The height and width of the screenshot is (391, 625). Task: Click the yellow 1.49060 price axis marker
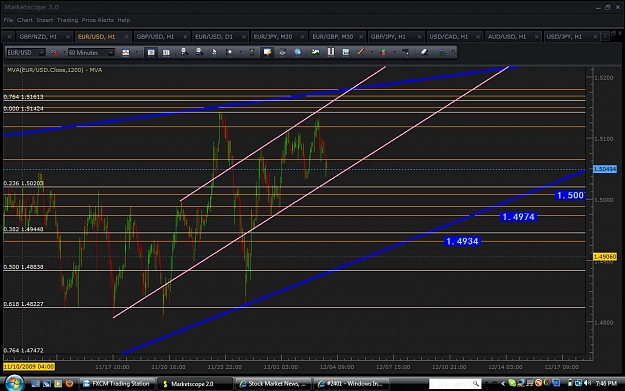605,257
